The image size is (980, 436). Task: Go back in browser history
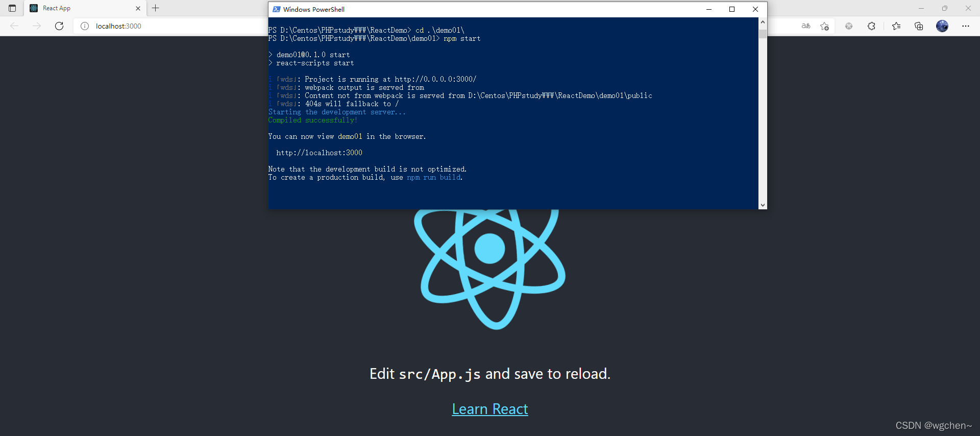[14, 26]
